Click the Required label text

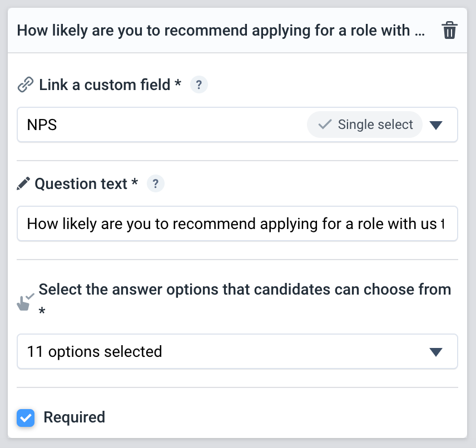tap(75, 417)
